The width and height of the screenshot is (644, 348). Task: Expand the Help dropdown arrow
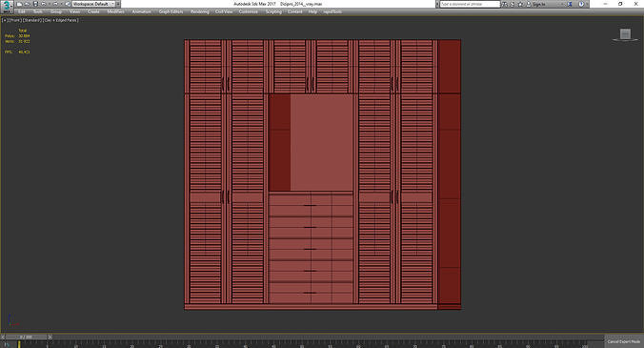(x=587, y=4)
